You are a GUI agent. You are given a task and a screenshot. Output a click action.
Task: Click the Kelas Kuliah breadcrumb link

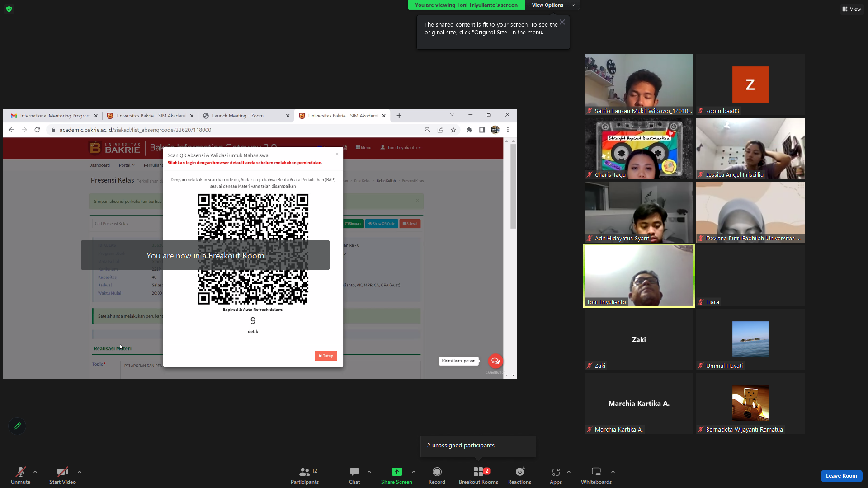pyautogui.click(x=386, y=181)
